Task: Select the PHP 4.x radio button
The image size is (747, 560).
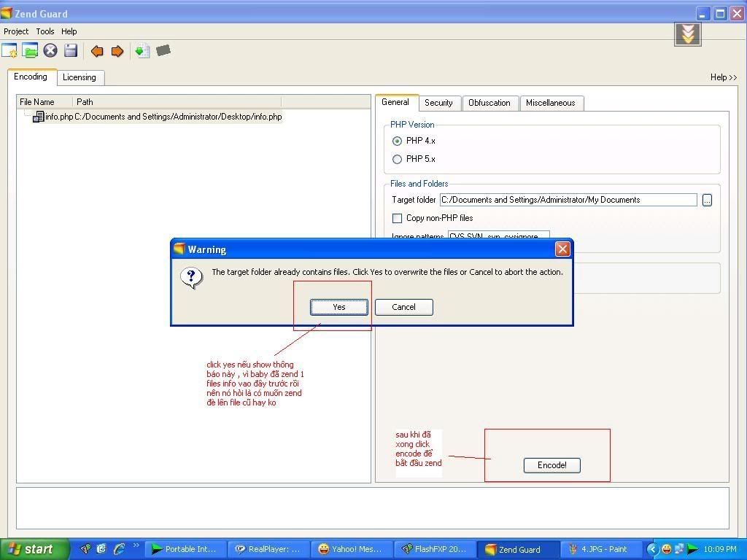Action: coord(397,141)
